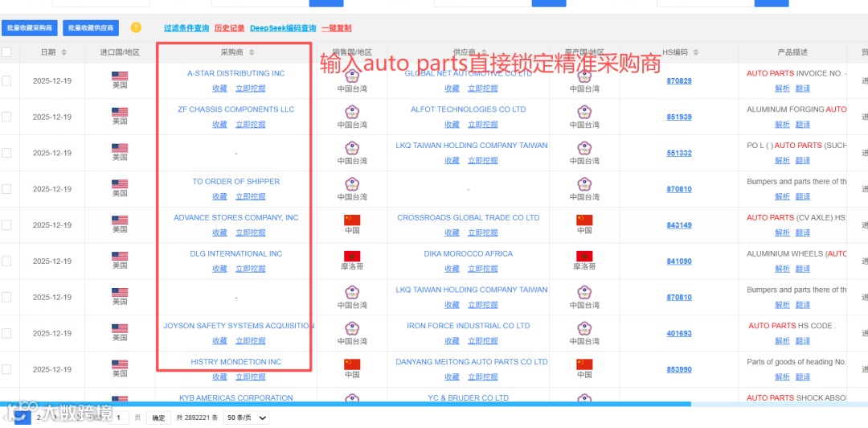Image resolution: width=868 pixels, height=428 pixels.
Task: Click 解析 in the CV AXLE description row
Action: [x=782, y=233]
